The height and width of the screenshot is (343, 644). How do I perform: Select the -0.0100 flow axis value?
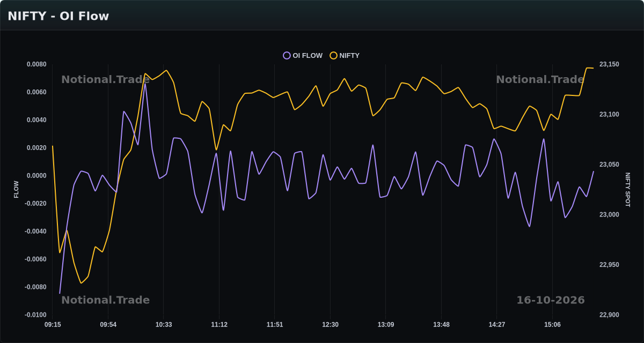point(35,315)
